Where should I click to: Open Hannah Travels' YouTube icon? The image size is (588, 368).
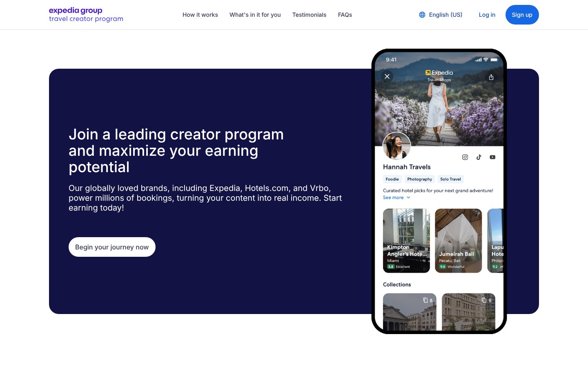(x=492, y=157)
